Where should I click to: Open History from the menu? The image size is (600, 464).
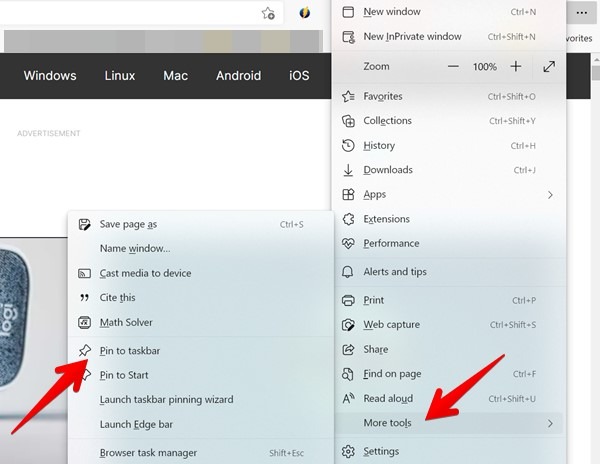448,146
